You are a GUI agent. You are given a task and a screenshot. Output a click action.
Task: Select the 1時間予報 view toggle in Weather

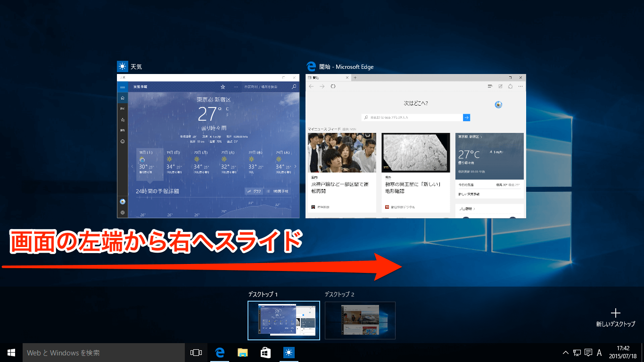click(x=277, y=191)
